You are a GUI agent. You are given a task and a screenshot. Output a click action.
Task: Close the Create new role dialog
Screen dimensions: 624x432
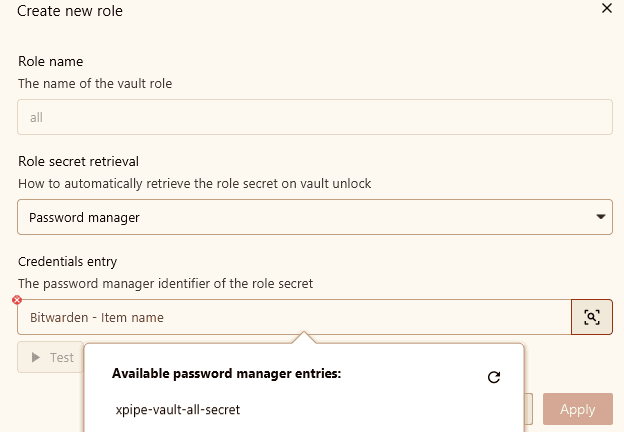coord(607,8)
